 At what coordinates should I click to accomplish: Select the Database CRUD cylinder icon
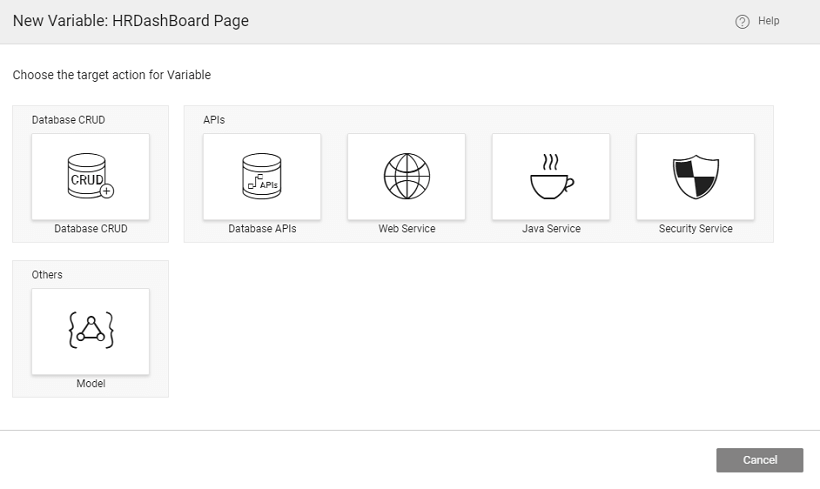click(90, 176)
